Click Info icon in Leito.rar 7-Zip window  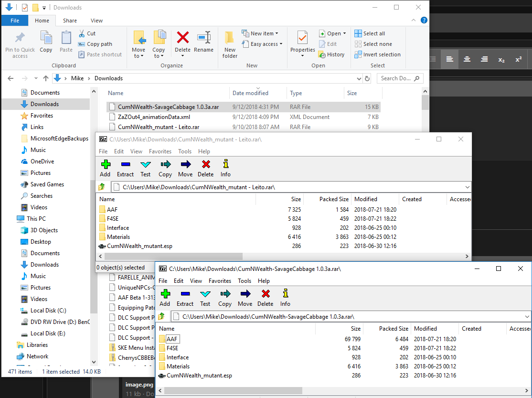pos(225,164)
